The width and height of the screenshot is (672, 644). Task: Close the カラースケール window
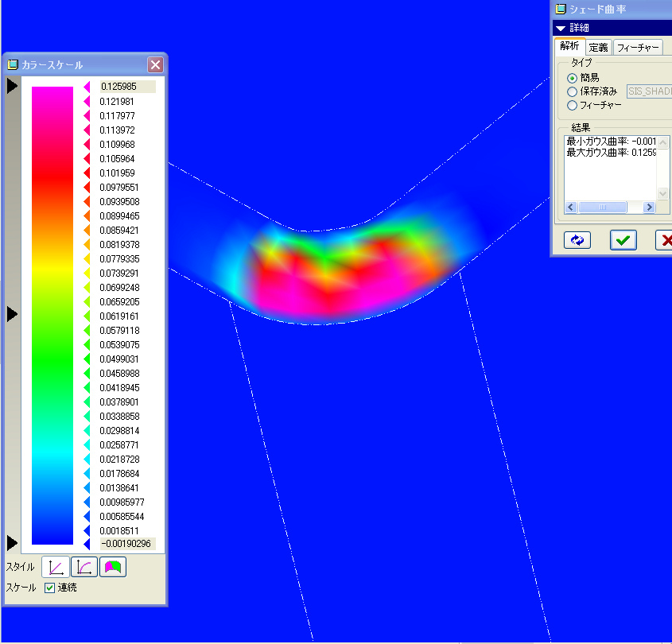tap(155, 65)
